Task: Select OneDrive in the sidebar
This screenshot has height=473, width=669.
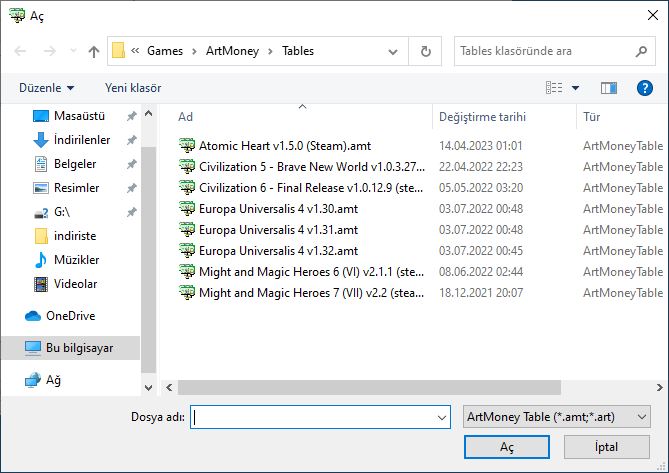Action: point(70,316)
